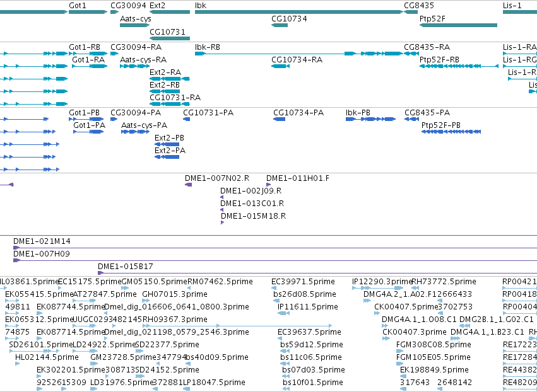The width and height of the screenshot is (537, 392).
Task: Click the EC39971.5prime EST label
Action: click(x=303, y=282)
